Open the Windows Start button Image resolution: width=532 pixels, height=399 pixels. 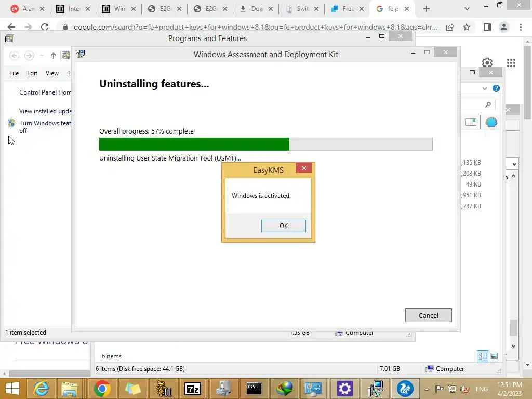12,388
